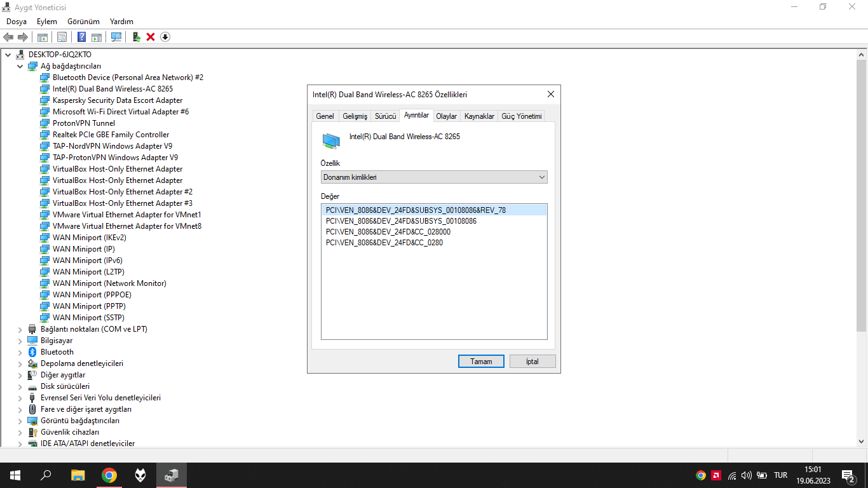868x488 pixels.
Task: Open the fox-face app on the taskbar
Action: tap(140, 475)
